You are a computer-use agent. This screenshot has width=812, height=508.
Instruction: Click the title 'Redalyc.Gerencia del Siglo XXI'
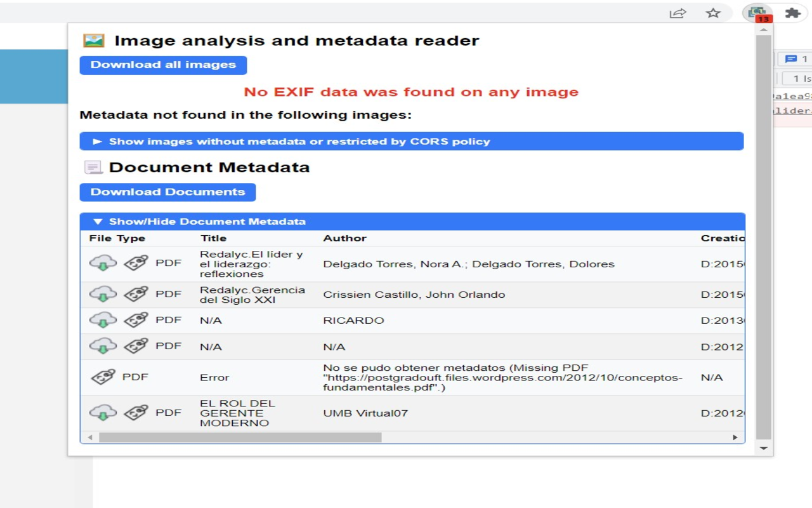(x=252, y=295)
